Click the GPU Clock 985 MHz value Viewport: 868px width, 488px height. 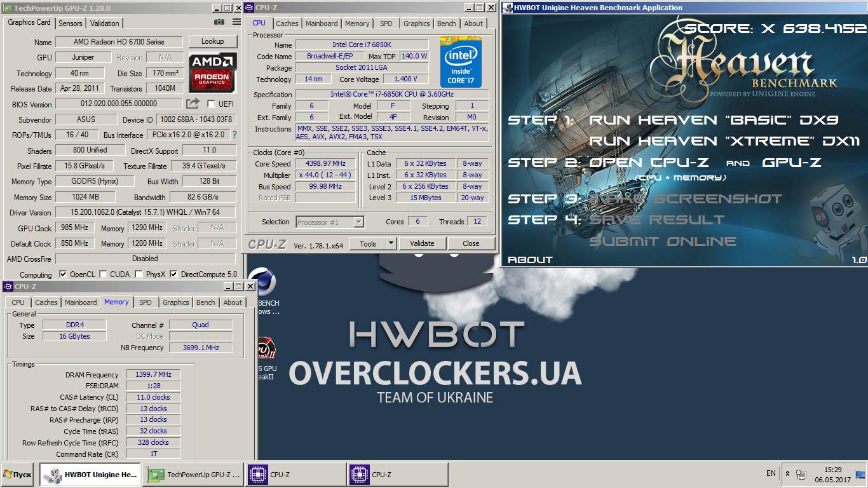pos(74,227)
